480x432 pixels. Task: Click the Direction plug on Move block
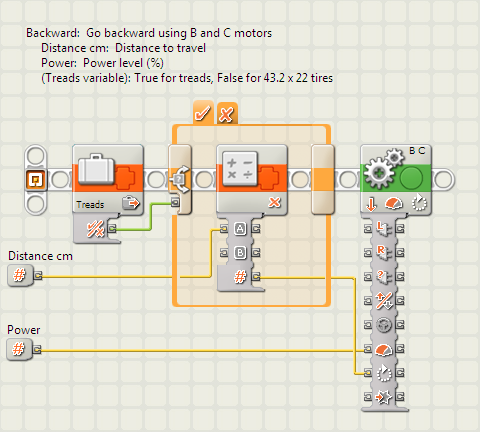click(368, 301)
